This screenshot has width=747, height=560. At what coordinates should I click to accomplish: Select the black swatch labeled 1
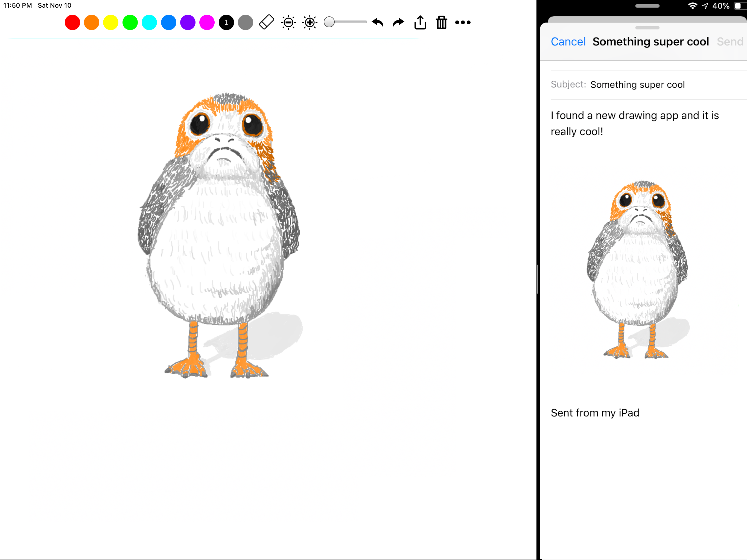[x=226, y=23]
